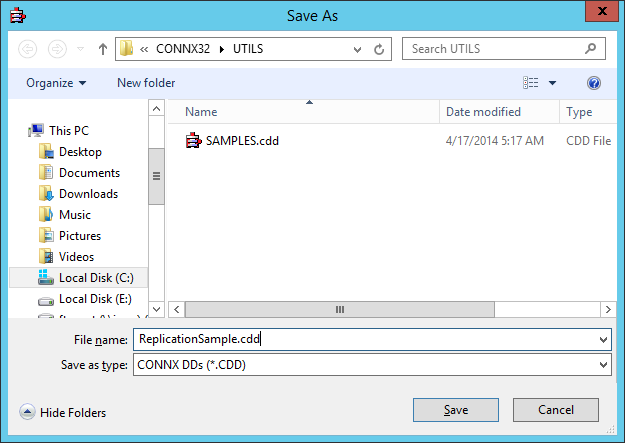Viewport: 625px width, 443px height.
Task: Open the Organize menu
Action: (56, 83)
